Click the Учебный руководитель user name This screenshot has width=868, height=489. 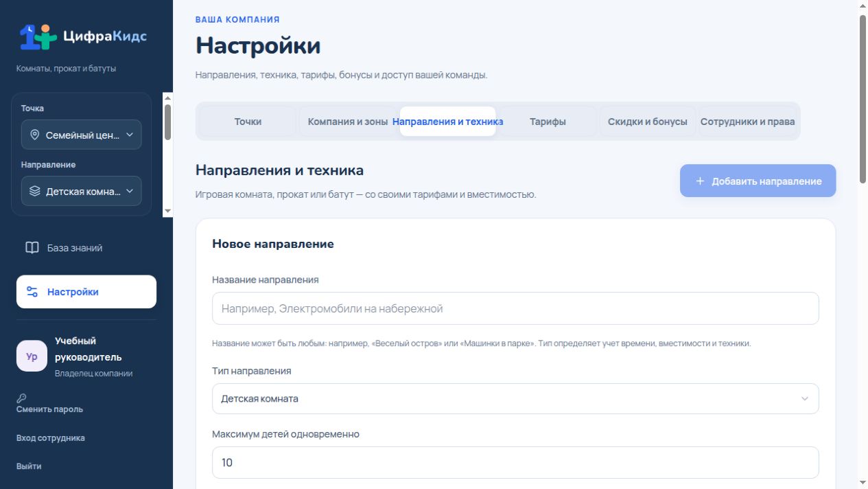[x=89, y=349]
